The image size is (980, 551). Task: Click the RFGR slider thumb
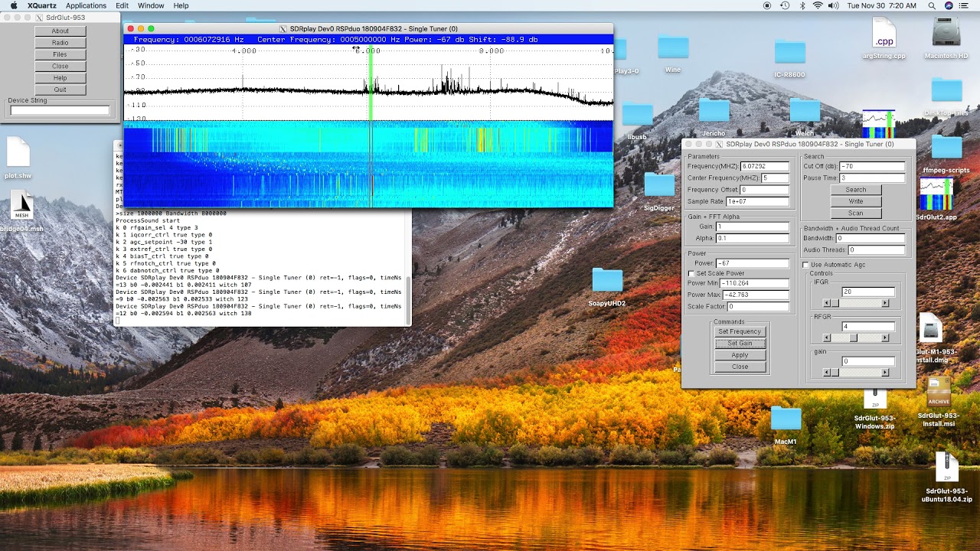854,338
